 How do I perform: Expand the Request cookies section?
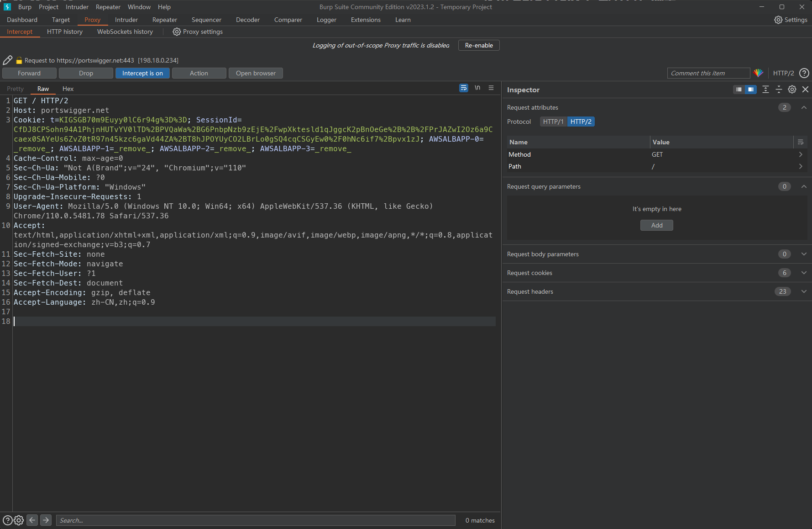point(804,273)
